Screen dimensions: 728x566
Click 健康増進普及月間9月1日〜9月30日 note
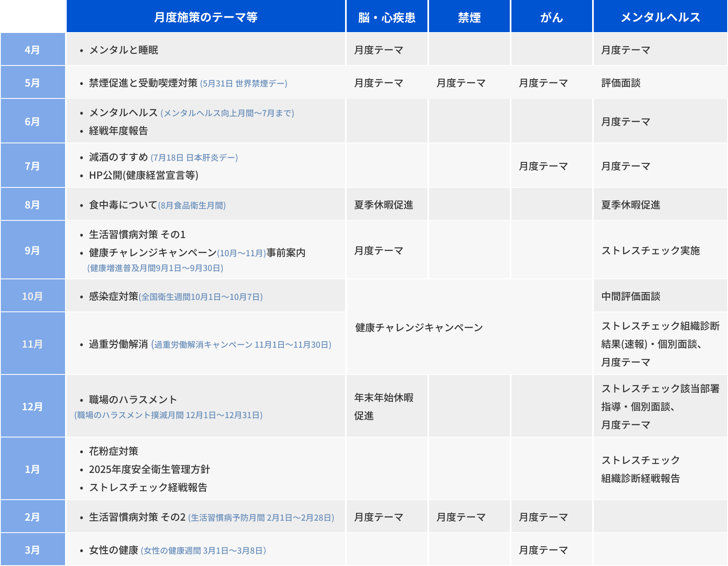155,268
